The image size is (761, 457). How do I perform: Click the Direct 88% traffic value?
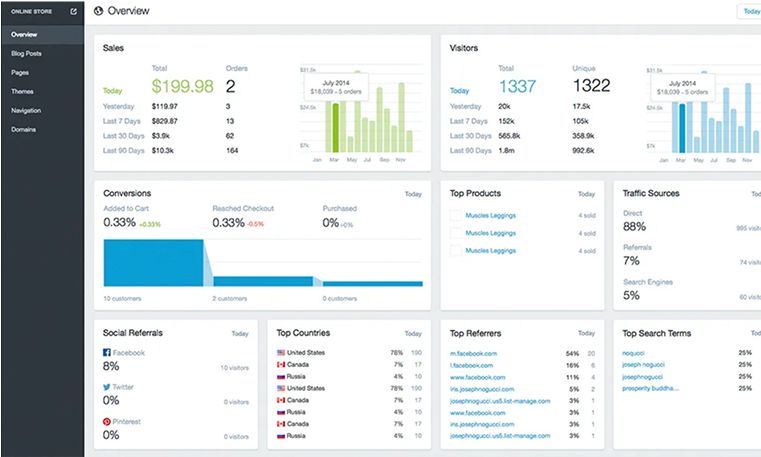point(634,227)
